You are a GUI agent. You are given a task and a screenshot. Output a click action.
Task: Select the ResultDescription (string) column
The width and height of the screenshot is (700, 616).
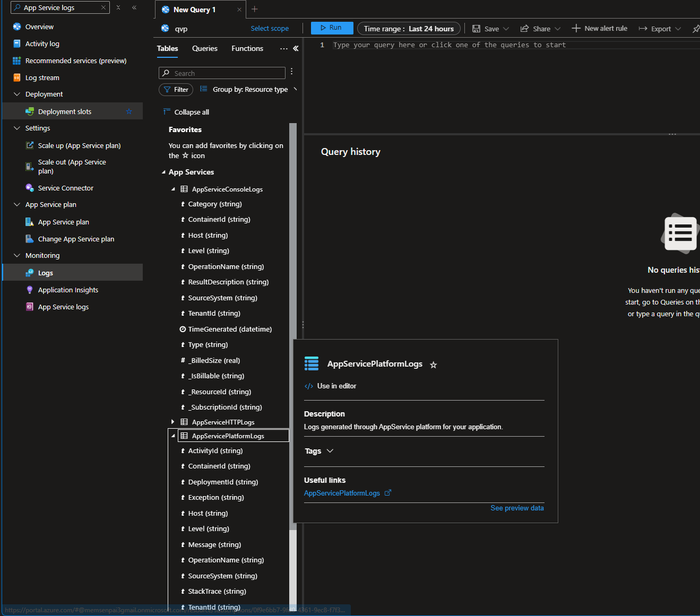tap(228, 282)
